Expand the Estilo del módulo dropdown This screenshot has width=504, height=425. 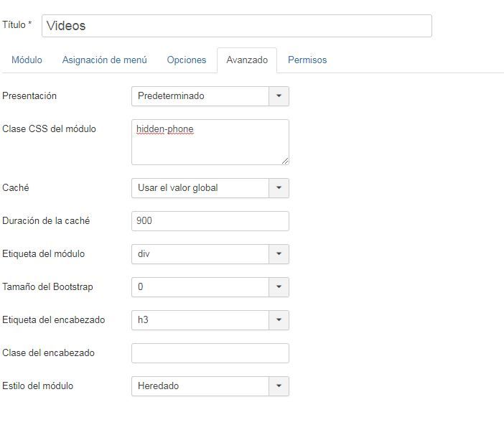210,386
